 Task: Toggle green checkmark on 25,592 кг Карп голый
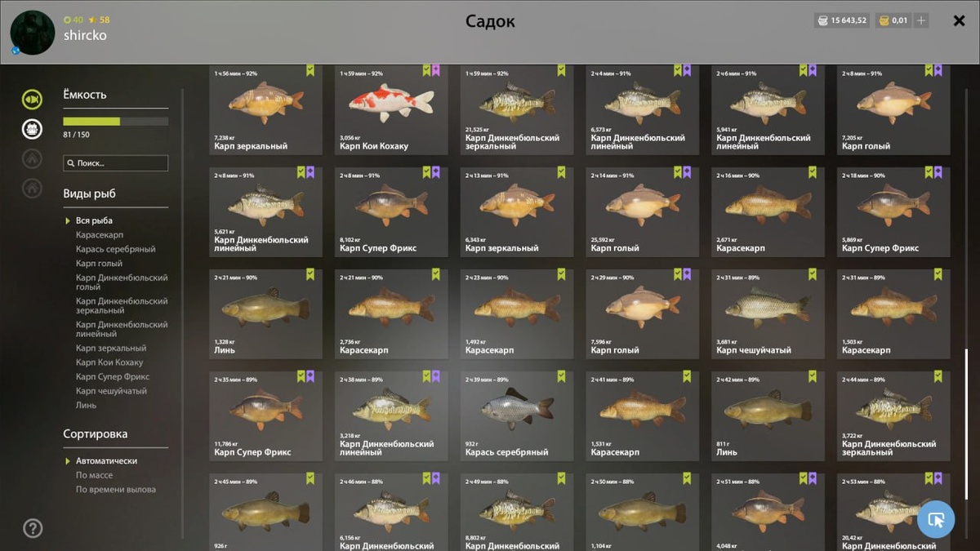(x=687, y=172)
